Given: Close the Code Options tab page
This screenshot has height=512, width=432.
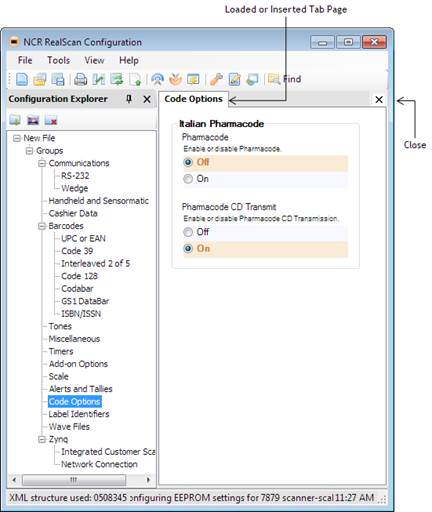Looking at the screenshot, I should [x=379, y=100].
